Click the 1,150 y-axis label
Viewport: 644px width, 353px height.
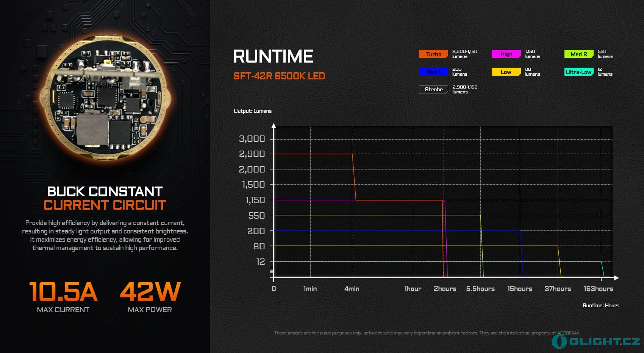pos(255,200)
